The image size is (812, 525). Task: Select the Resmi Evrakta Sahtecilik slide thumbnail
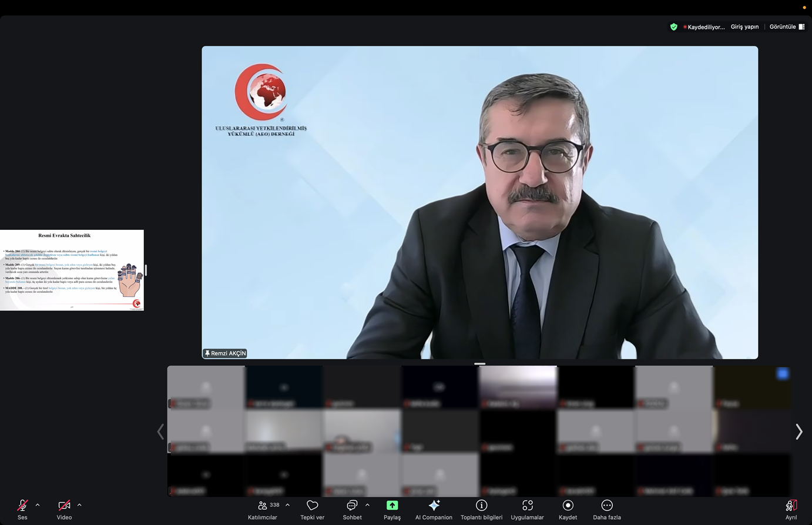[x=72, y=270]
